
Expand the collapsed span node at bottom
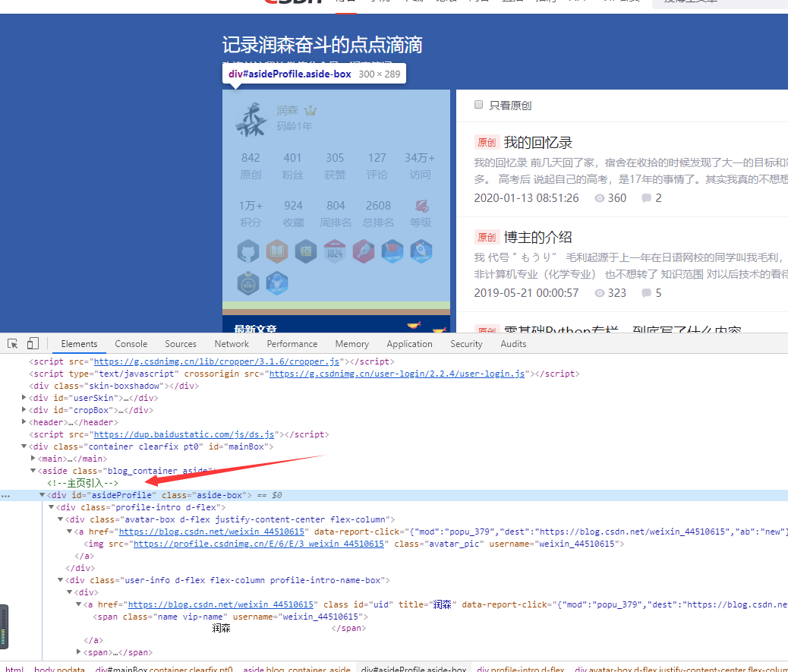pyautogui.click(x=78, y=652)
